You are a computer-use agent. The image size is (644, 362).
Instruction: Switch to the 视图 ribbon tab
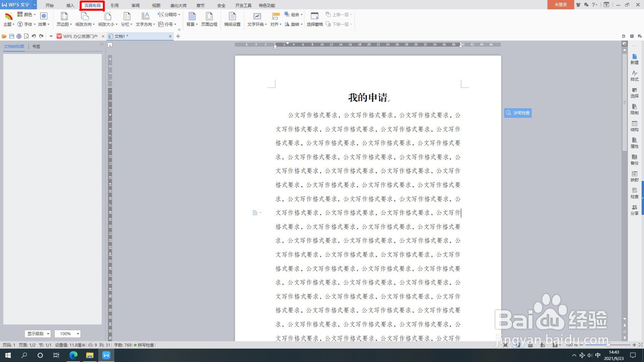pyautogui.click(x=156, y=6)
